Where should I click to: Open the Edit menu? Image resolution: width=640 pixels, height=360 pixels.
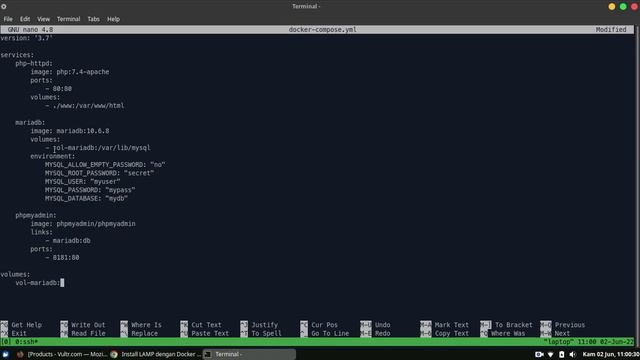pos(25,19)
